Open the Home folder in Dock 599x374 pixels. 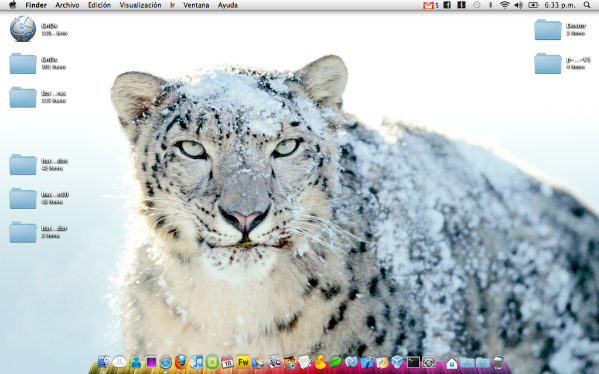click(x=452, y=362)
